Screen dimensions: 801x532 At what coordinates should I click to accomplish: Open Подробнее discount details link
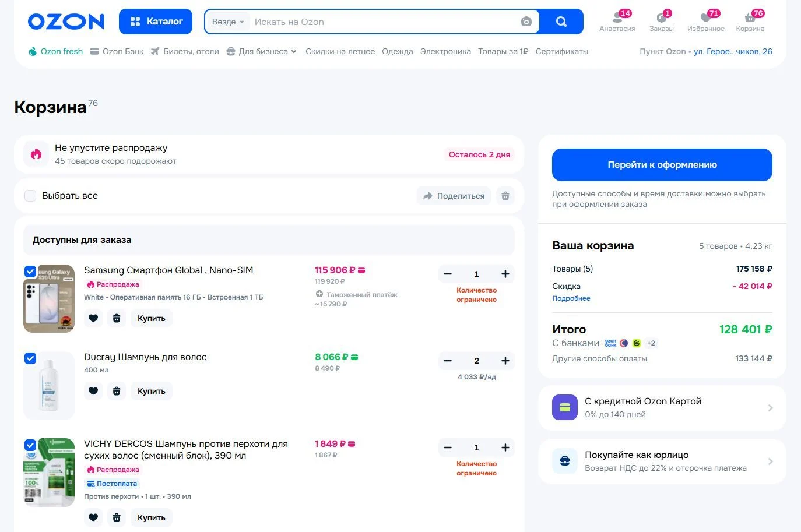coord(571,298)
